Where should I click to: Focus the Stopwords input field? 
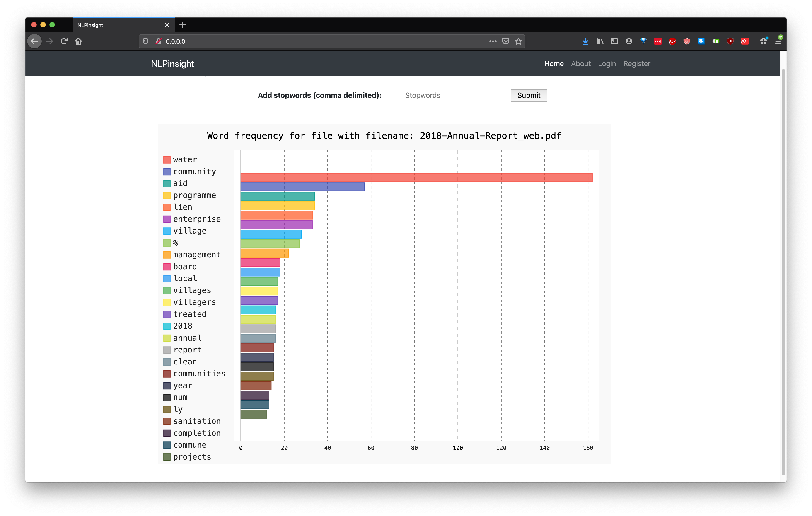pos(451,95)
